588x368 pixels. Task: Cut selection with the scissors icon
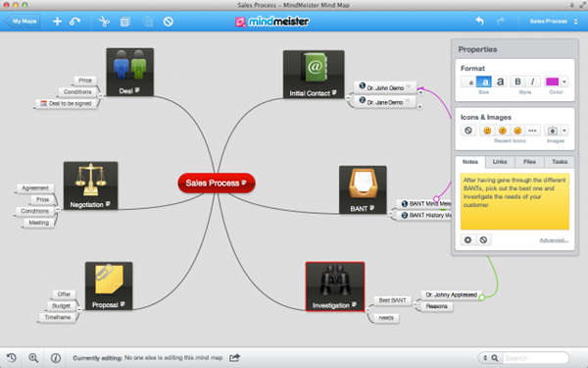pos(104,22)
